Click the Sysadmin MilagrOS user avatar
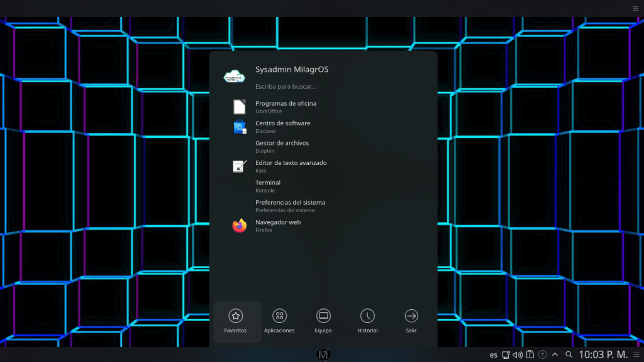Image resolution: width=644 pixels, height=362 pixels. [x=238, y=77]
